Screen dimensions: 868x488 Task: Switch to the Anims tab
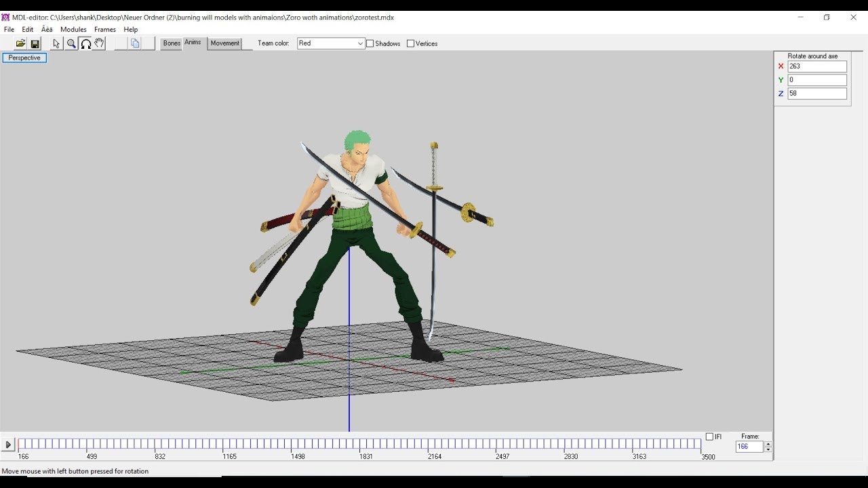193,43
